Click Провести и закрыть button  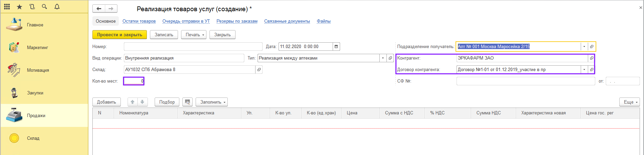[119, 35]
